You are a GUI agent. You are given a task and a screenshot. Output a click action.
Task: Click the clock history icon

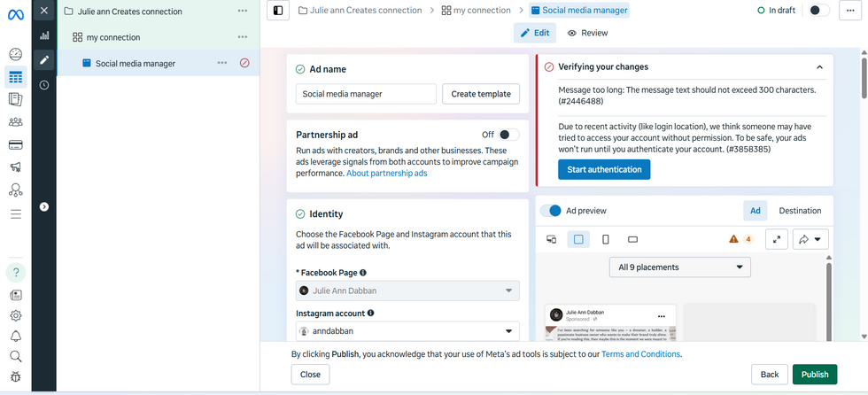43,85
